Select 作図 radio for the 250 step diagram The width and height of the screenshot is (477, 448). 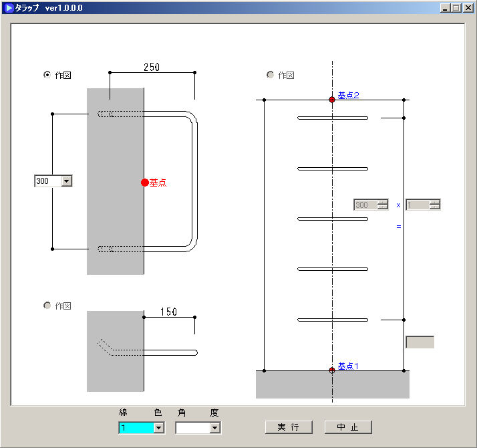point(47,75)
